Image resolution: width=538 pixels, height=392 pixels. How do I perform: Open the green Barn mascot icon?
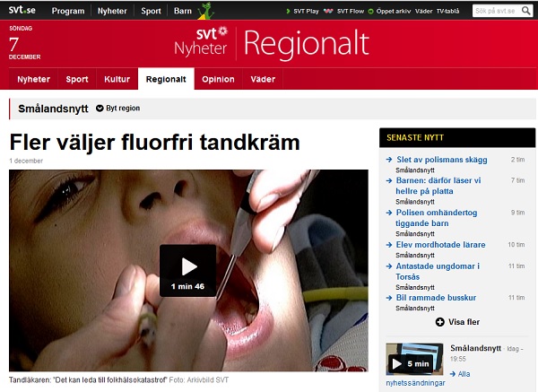pyautogui.click(x=206, y=11)
